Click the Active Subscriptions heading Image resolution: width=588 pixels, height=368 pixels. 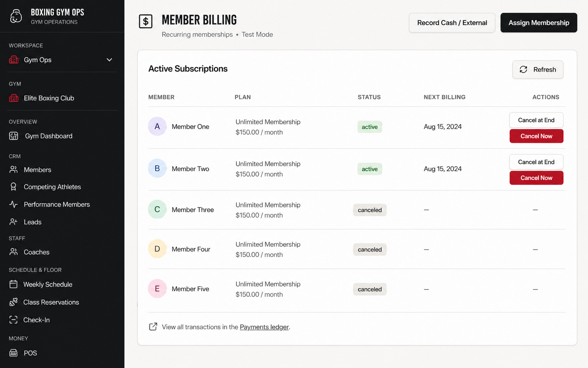tap(188, 69)
